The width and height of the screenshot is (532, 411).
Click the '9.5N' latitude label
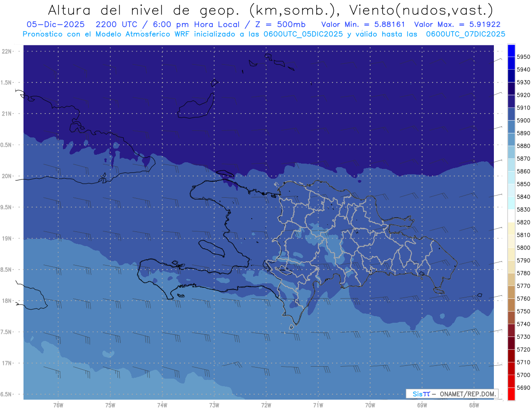coord(6,207)
